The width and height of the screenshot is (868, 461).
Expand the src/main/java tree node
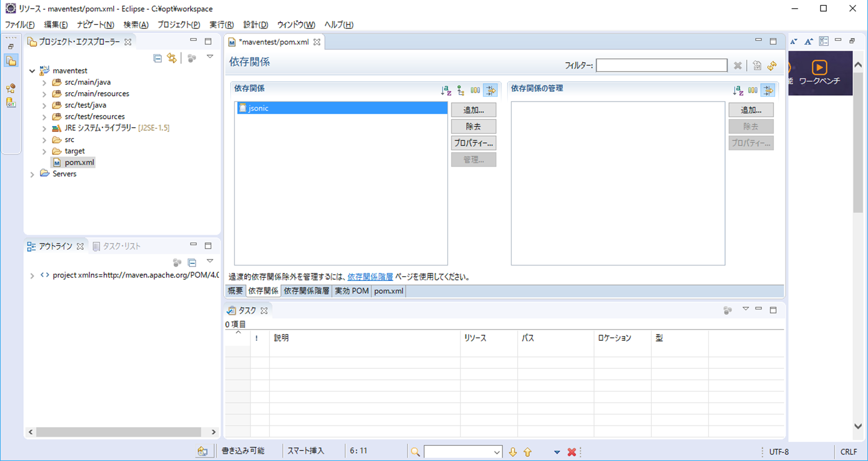pyautogui.click(x=45, y=82)
